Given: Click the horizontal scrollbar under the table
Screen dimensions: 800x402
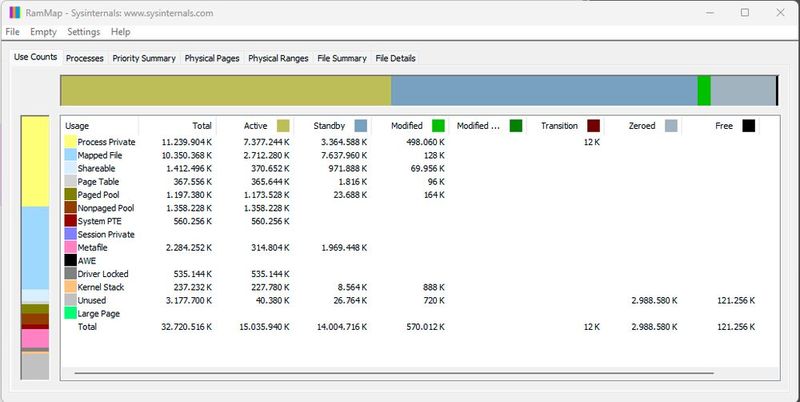Looking at the screenshot, I should click(x=394, y=373).
